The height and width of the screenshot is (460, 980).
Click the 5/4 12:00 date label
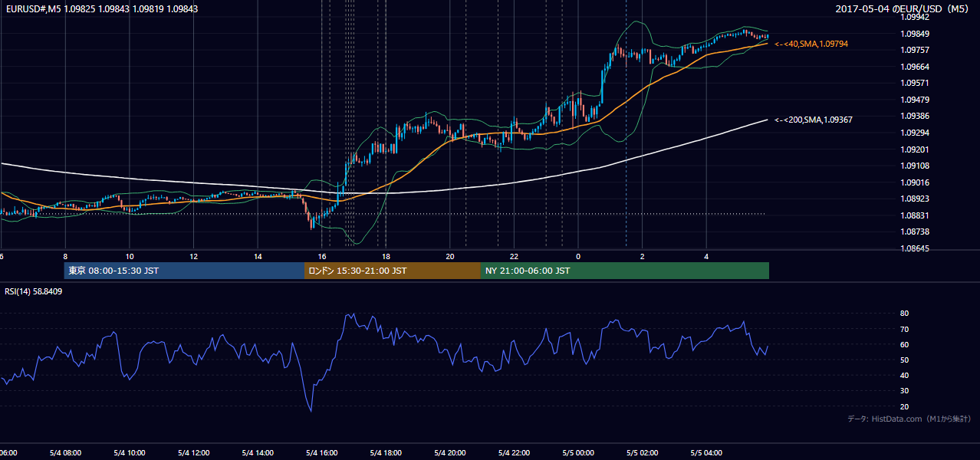click(x=193, y=452)
